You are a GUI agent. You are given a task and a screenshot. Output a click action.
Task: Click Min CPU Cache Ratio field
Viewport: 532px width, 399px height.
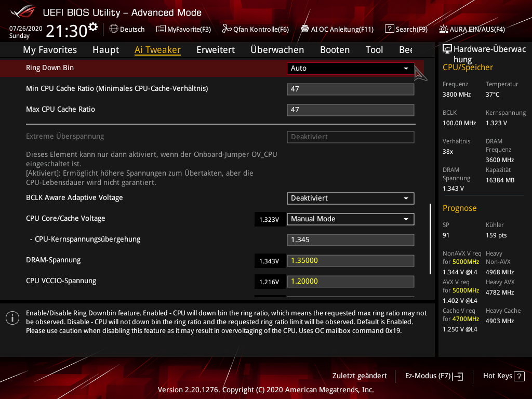click(351, 89)
